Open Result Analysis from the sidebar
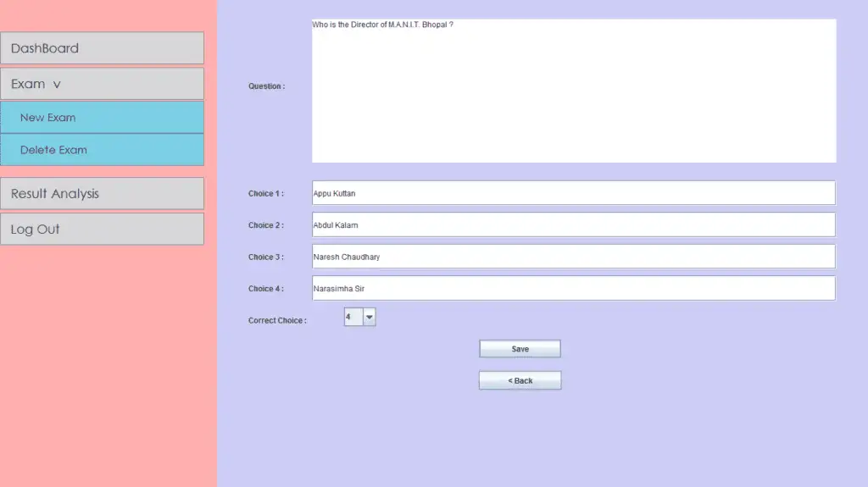 pos(102,194)
